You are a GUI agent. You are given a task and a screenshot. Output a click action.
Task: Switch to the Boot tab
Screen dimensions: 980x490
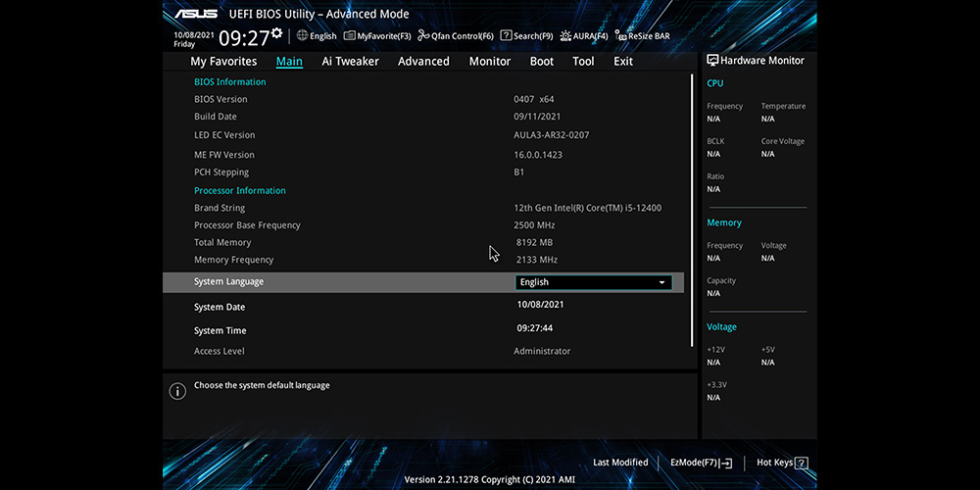pyautogui.click(x=542, y=61)
